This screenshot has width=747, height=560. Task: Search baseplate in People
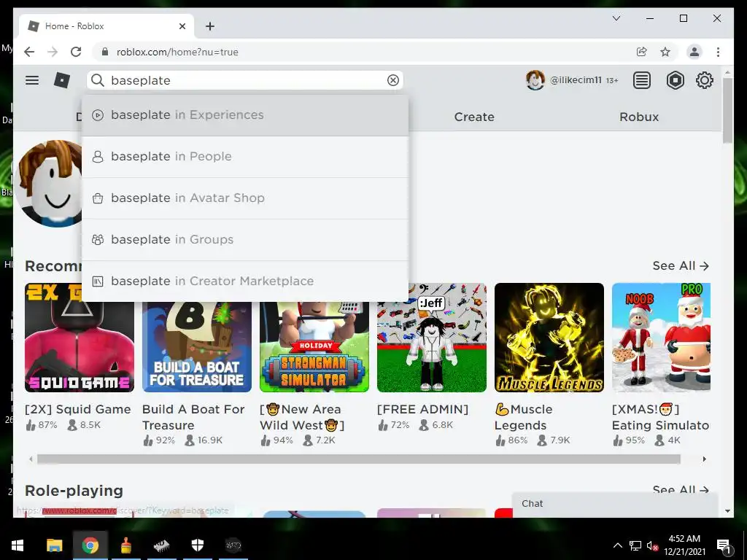pos(245,157)
